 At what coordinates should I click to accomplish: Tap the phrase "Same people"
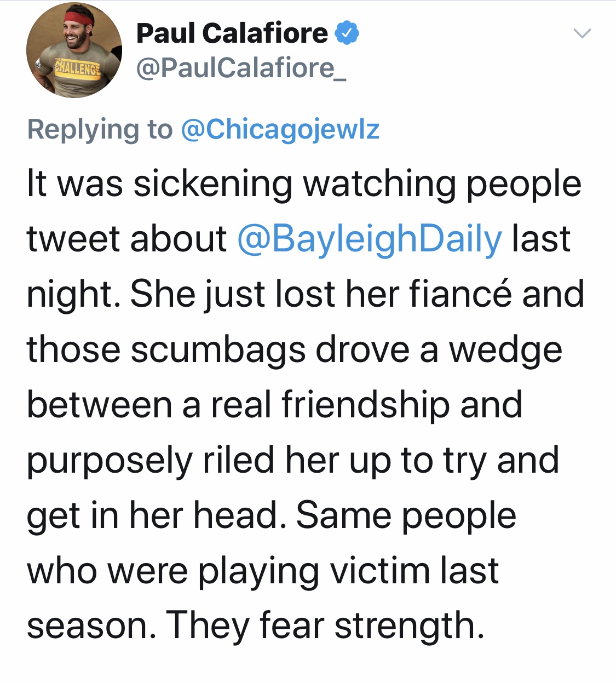[406, 516]
